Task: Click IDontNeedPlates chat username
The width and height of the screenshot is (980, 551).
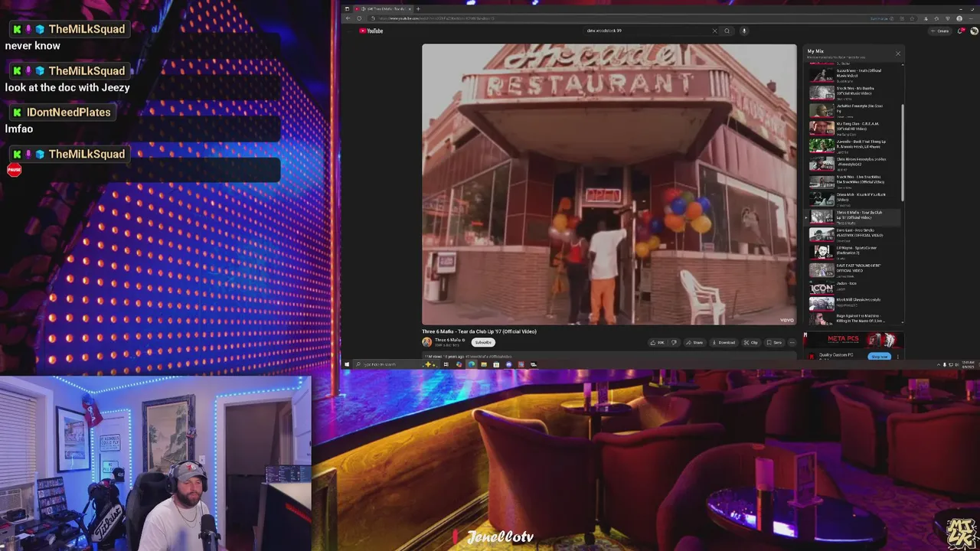Action: coord(69,112)
